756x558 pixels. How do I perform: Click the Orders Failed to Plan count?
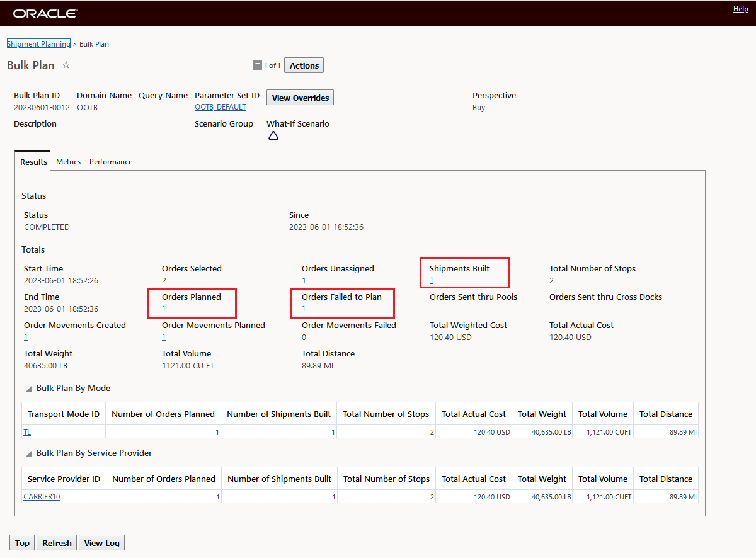[304, 309]
